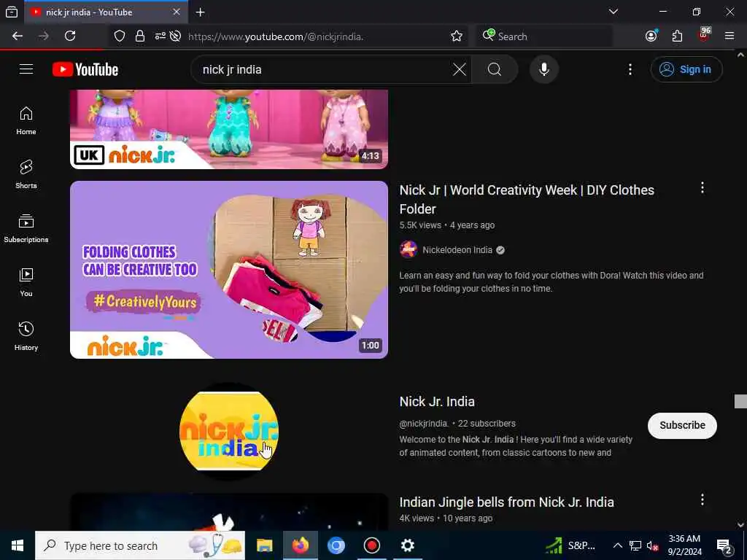The image size is (747, 560).
Task: Clear the nick jr india search text
Action: tap(460, 69)
